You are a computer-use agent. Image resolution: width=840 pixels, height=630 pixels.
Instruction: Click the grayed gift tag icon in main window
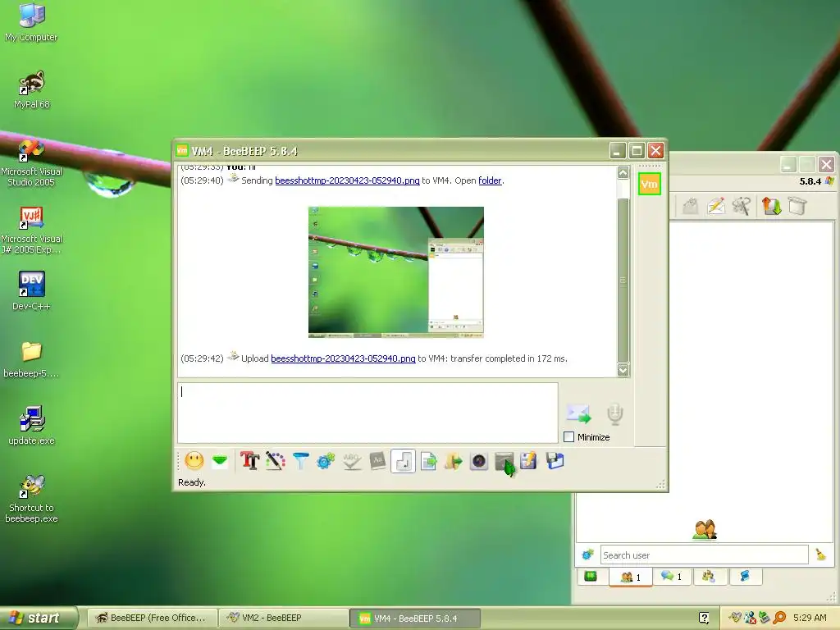pyautogui.click(x=691, y=206)
